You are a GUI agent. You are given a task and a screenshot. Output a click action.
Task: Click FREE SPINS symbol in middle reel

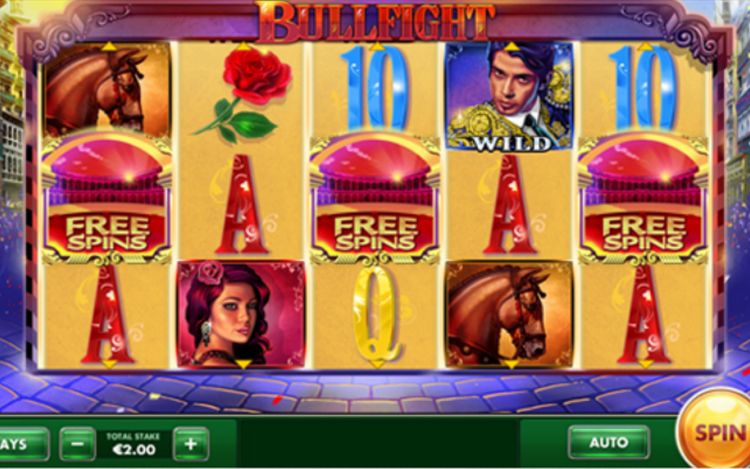375,198
